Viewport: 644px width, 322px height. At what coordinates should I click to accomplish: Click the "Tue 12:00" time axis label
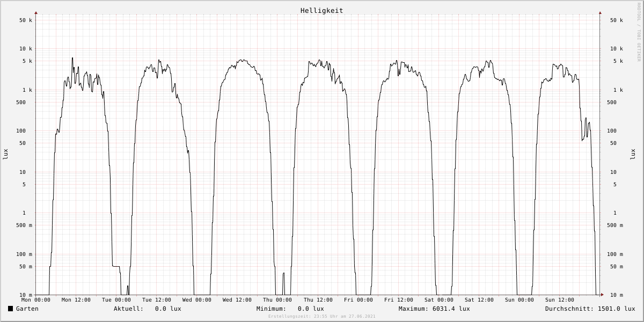[x=157, y=300]
